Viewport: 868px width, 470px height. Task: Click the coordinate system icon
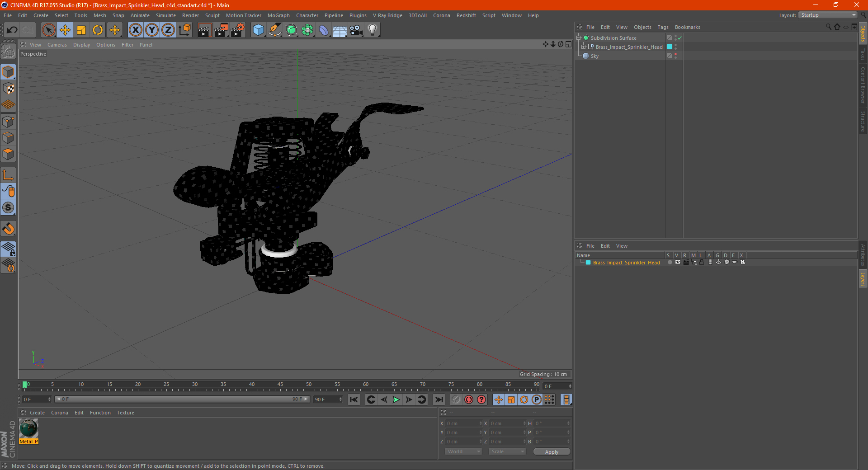click(185, 30)
